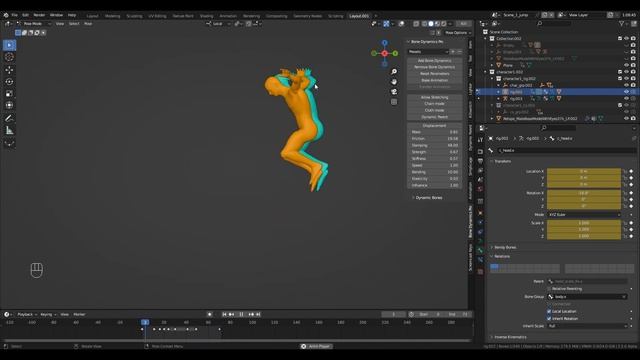This screenshot has width=640, height=360.
Task: Toggle the auto keying record button
Action: point(209,314)
